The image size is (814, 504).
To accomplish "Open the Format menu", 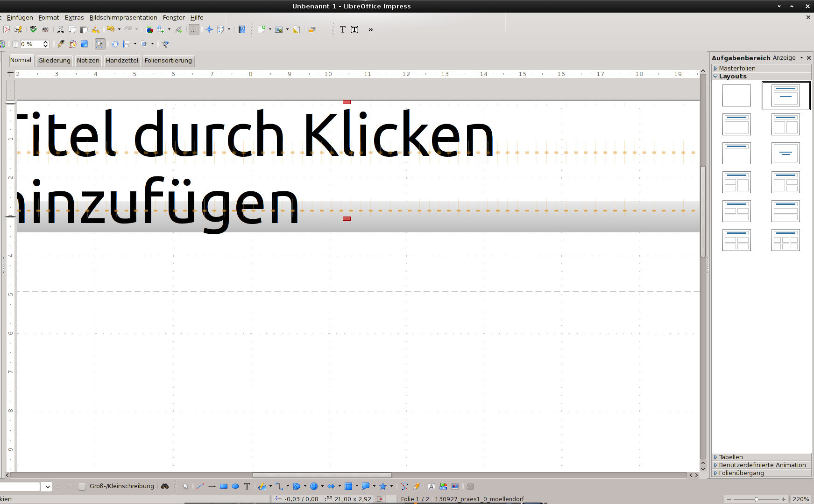I will [49, 17].
